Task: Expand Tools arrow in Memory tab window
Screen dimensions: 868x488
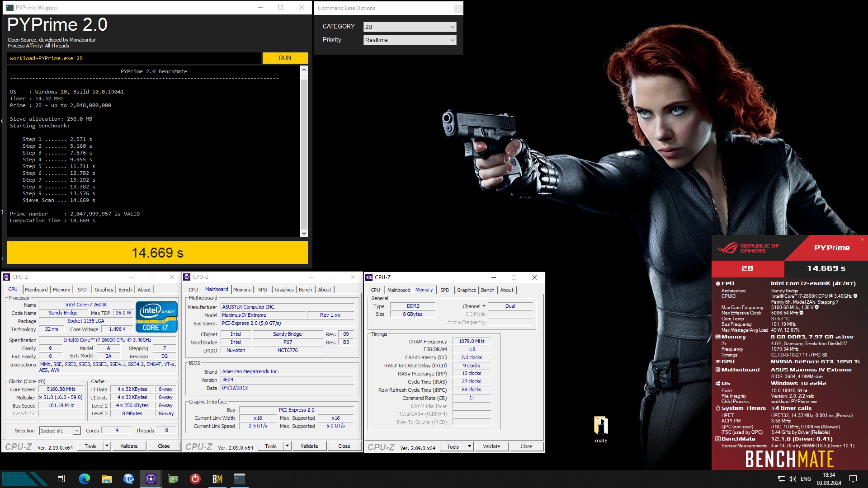Action: 470,447
